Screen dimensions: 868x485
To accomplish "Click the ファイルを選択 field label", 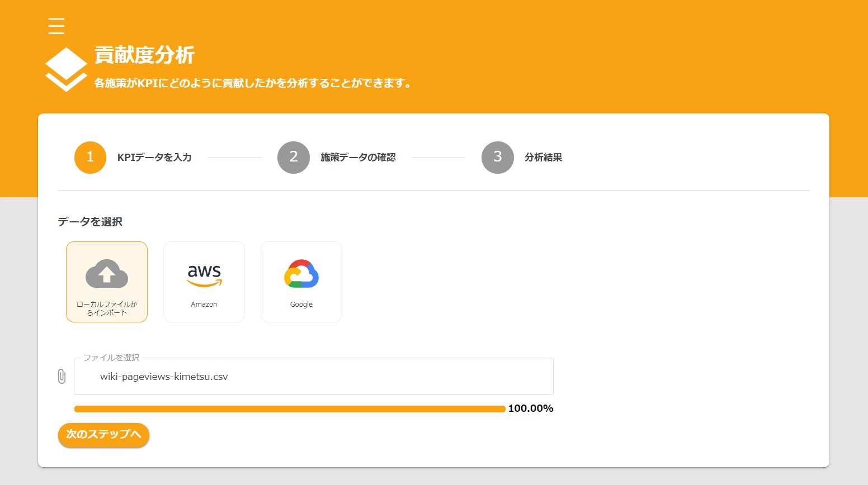I will [x=111, y=358].
